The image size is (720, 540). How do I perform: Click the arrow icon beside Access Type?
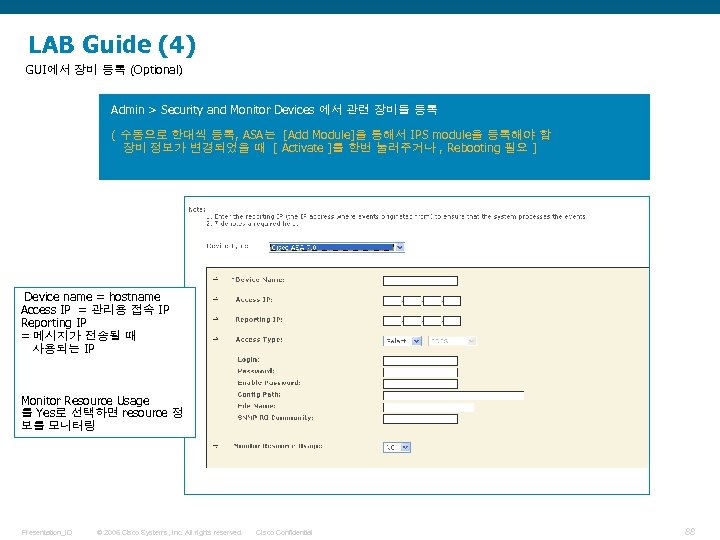point(216,339)
